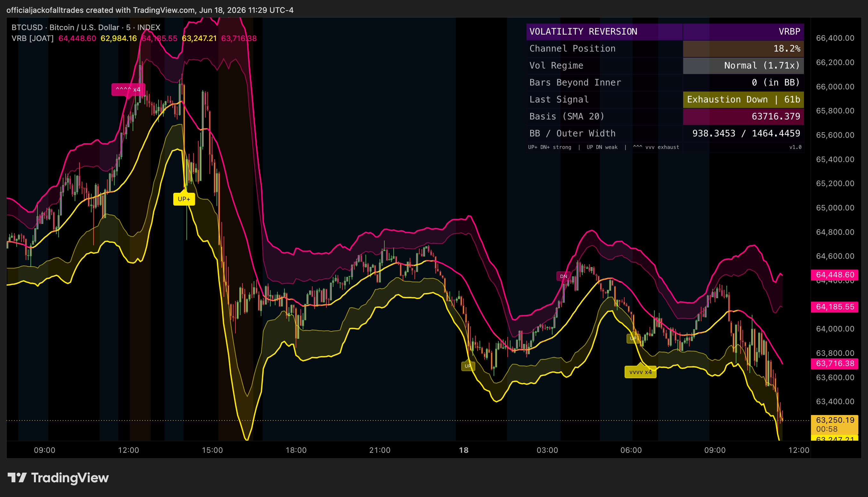Click the 'Vol Regime' row label
The height and width of the screenshot is (497, 868).
pos(556,66)
